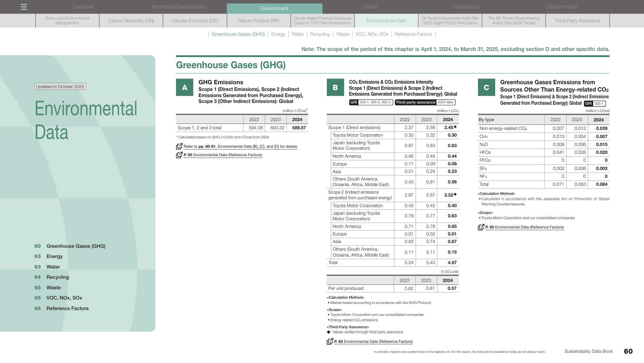Screen dimensions: 644x363
Task: Open 'P. 65 Environmental Data' link under section A
Action: click(223, 155)
